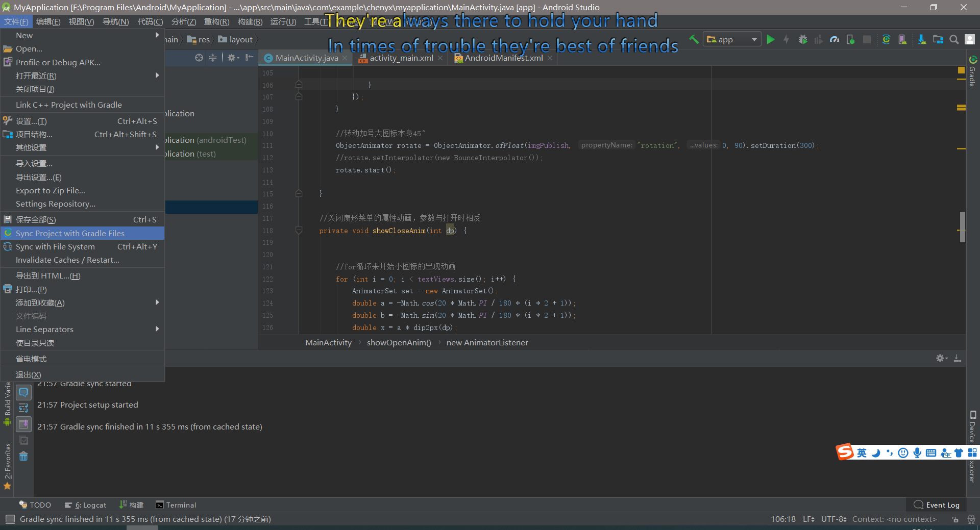Open the AVD Manager from the toolbar
980x530 pixels.
point(902,39)
